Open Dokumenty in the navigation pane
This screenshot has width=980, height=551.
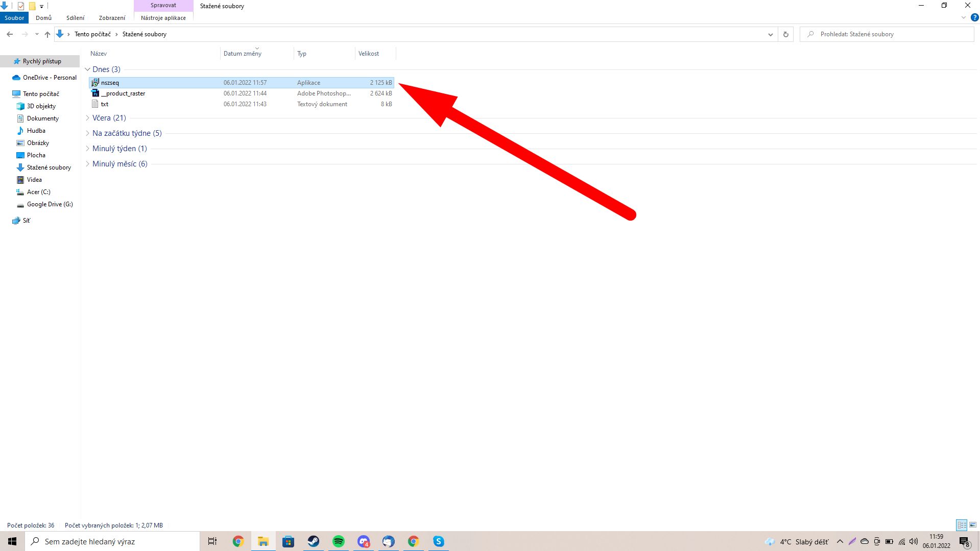pos(42,118)
